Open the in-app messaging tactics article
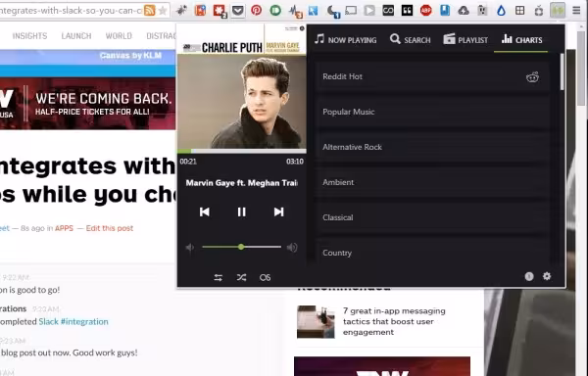Image resolution: width=588 pixels, height=376 pixels. [394, 321]
